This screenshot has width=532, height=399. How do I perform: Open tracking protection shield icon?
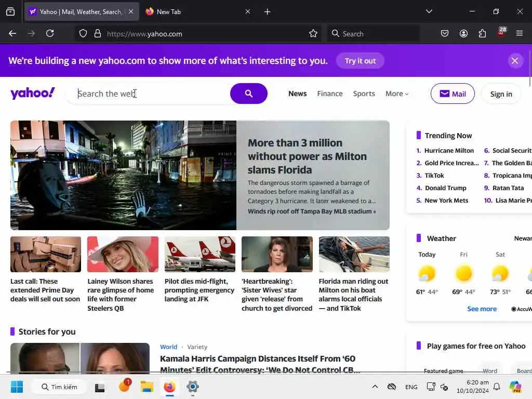tap(83, 34)
